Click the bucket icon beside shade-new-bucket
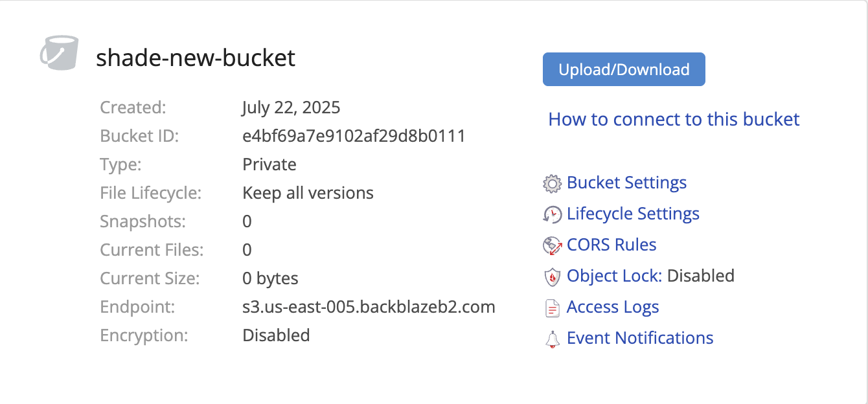868x404 pixels. pos(58,52)
